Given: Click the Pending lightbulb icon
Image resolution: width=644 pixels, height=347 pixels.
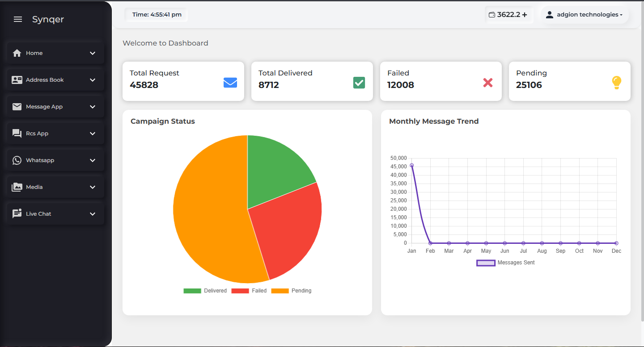Looking at the screenshot, I should pyautogui.click(x=616, y=83).
